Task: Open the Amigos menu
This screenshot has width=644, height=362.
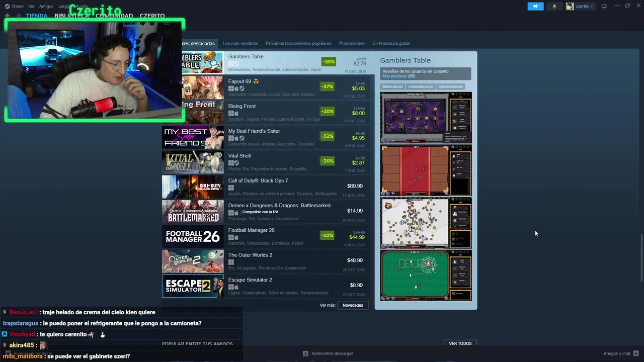Action: (46, 6)
